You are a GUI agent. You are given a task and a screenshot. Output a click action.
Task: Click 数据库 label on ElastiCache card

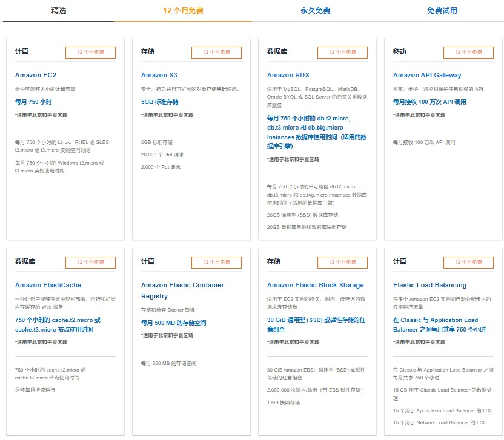25,261
